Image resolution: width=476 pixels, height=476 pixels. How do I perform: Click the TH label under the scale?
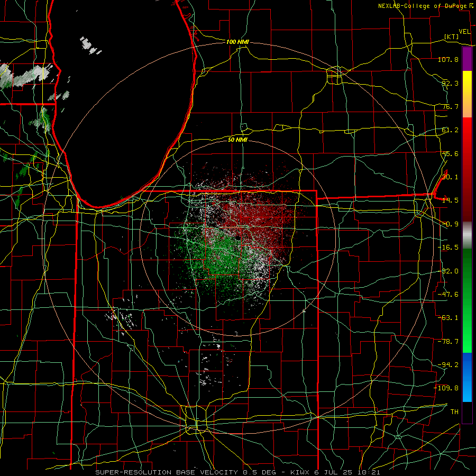click(454, 412)
